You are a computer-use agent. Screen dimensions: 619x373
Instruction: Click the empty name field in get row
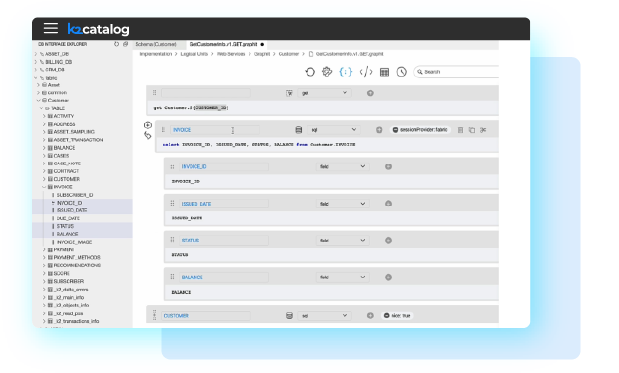[x=206, y=93]
